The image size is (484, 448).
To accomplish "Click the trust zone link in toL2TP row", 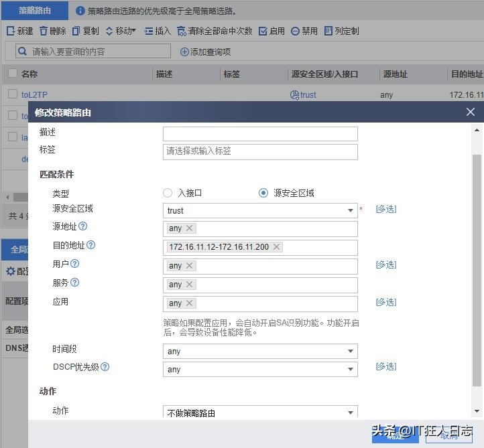I will click(x=308, y=94).
